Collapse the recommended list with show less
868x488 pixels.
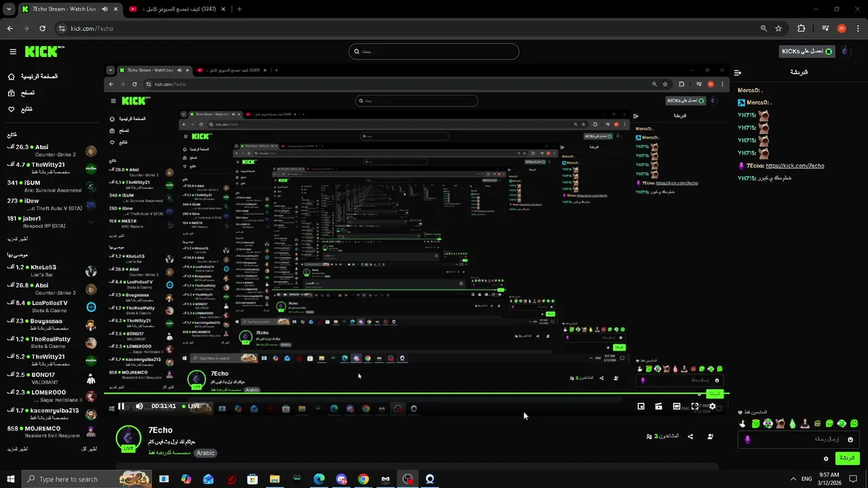click(x=90, y=449)
